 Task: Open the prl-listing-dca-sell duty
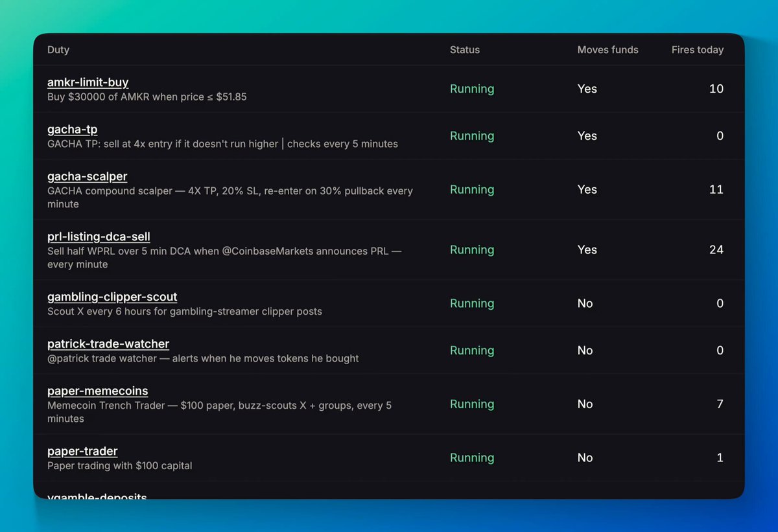(99, 237)
